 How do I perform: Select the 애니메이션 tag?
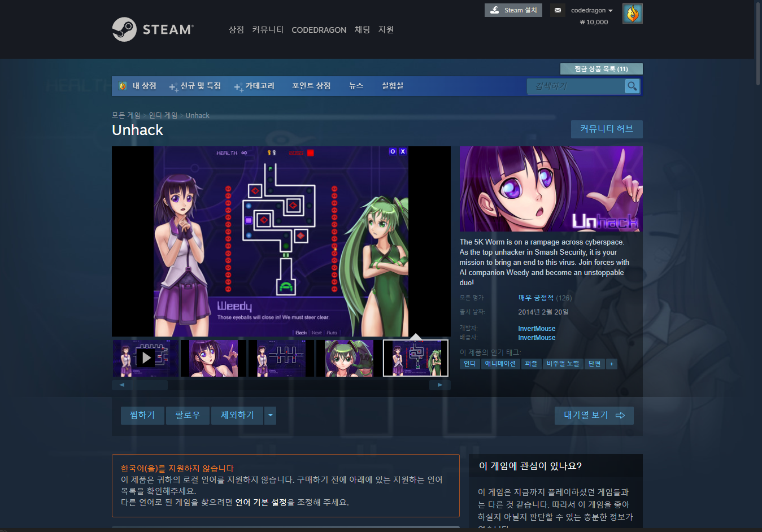point(500,364)
